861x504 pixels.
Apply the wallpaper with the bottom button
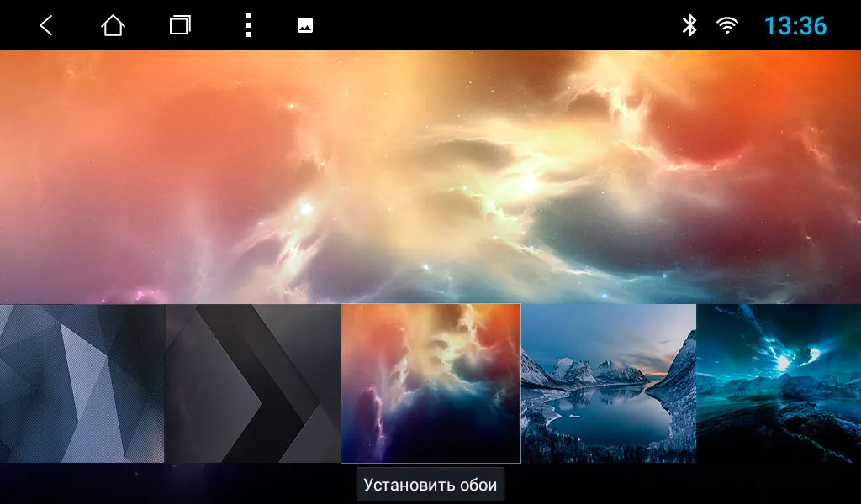[430, 485]
